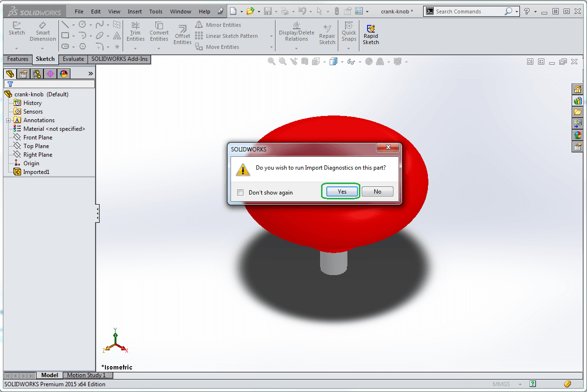Click the Search Commands input field
587x392 pixels.
(x=469, y=12)
